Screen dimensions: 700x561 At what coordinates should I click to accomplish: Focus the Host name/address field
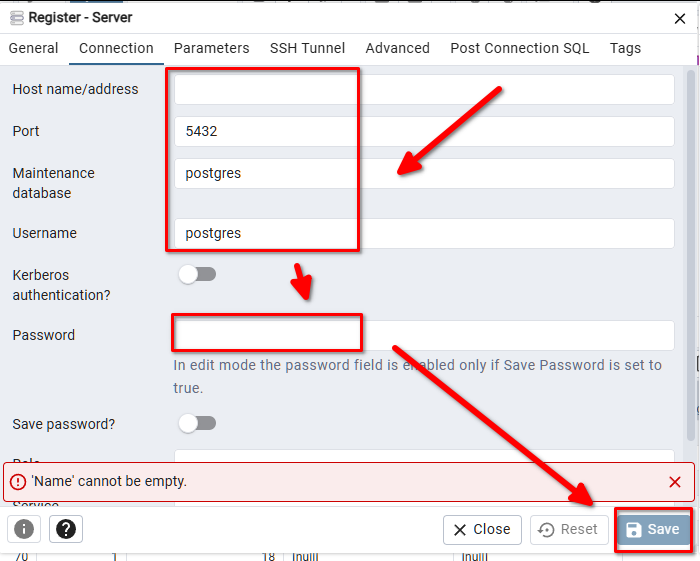coord(424,89)
